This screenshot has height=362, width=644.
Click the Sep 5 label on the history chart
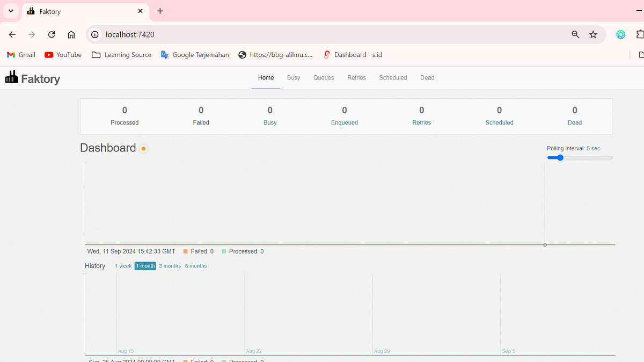pyautogui.click(x=509, y=351)
